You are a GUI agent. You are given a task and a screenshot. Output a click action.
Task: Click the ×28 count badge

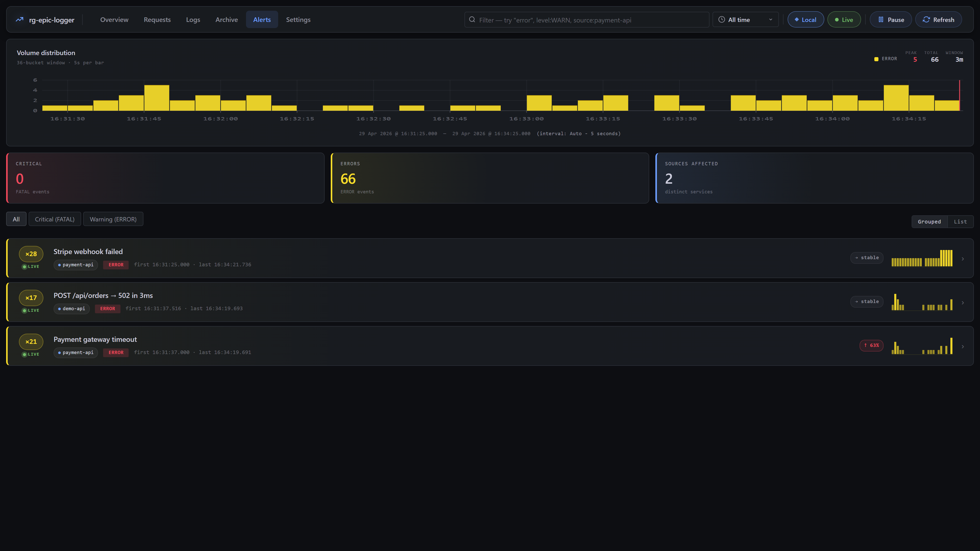(31, 254)
